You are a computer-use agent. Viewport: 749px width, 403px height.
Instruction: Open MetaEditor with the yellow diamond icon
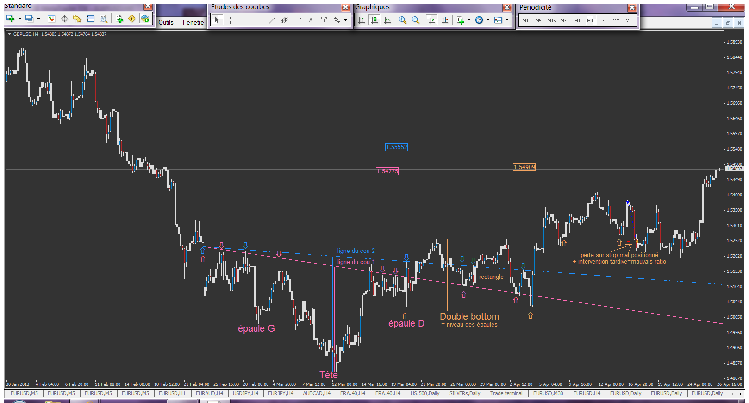[132, 19]
